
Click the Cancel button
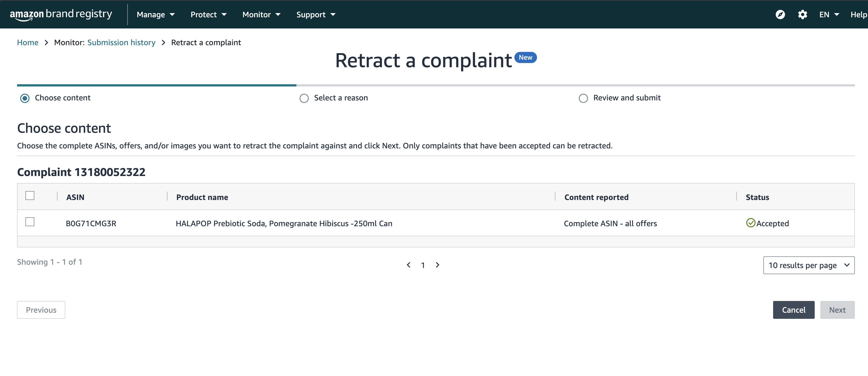(793, 310)
